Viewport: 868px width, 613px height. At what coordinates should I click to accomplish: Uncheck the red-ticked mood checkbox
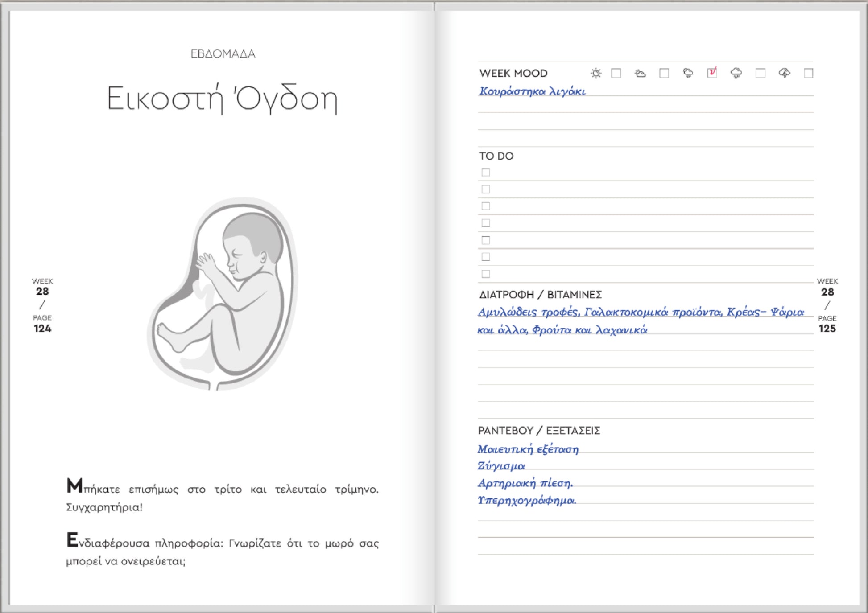tap(712, 73)
